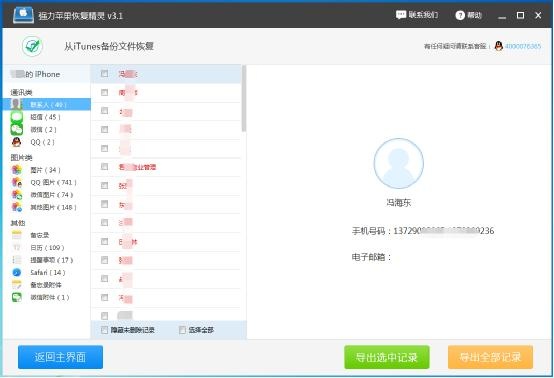Open the Notes icon under Other
Screen dimensions: 554x378
17,235
